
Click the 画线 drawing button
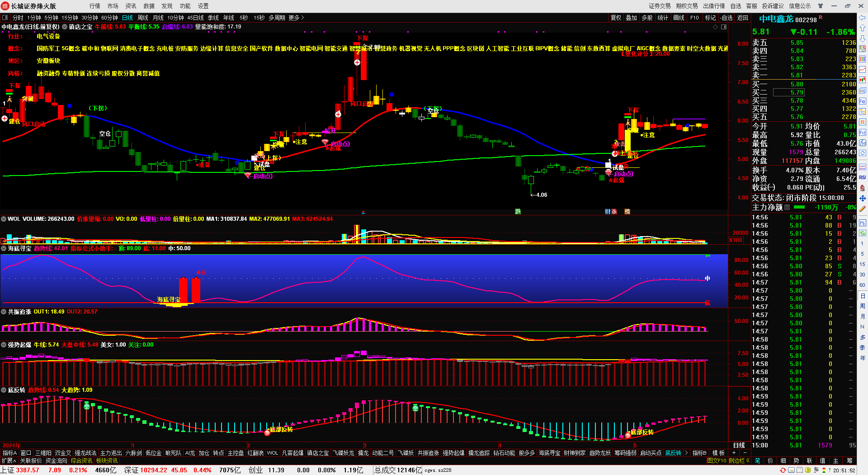click(679, 18)
